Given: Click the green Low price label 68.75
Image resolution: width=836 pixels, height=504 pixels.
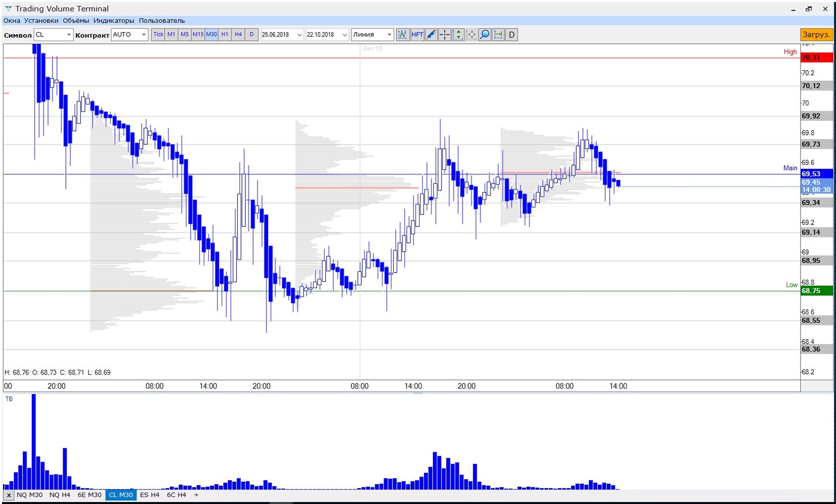Looking at the screenshot, I should coord(817,291).
